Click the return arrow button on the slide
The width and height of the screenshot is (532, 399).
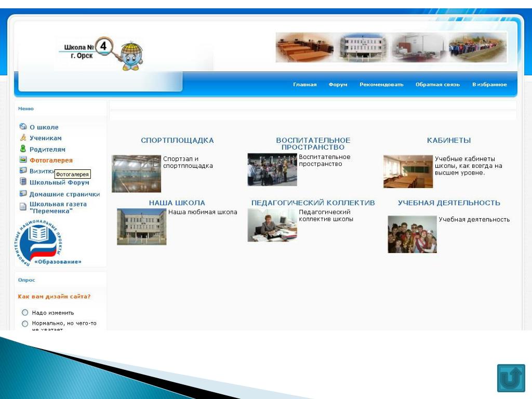point(511,378)
